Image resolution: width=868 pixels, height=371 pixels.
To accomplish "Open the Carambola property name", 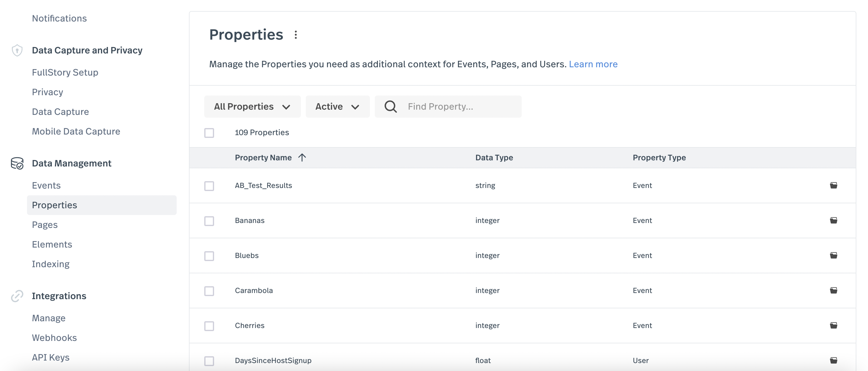I will pos(254,291).
